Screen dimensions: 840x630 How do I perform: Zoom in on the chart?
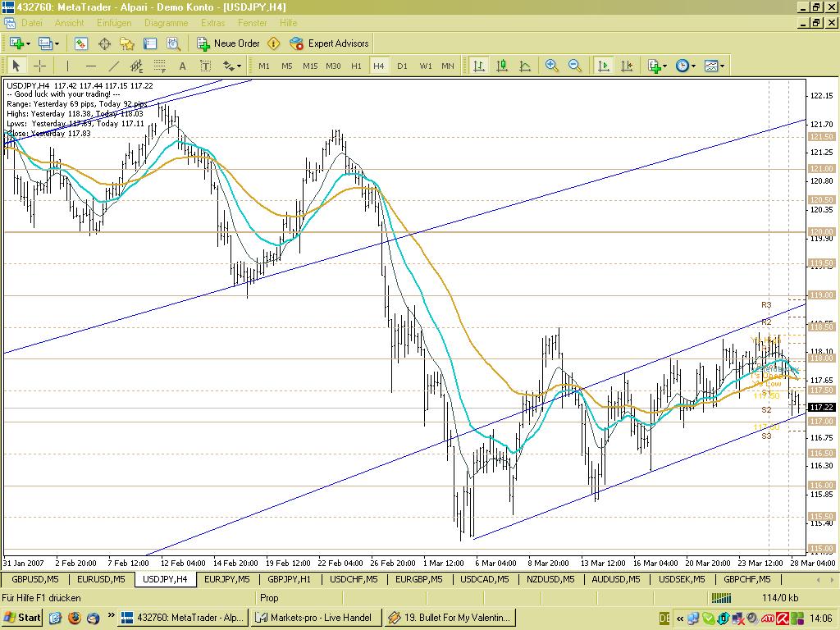point(552,66)
